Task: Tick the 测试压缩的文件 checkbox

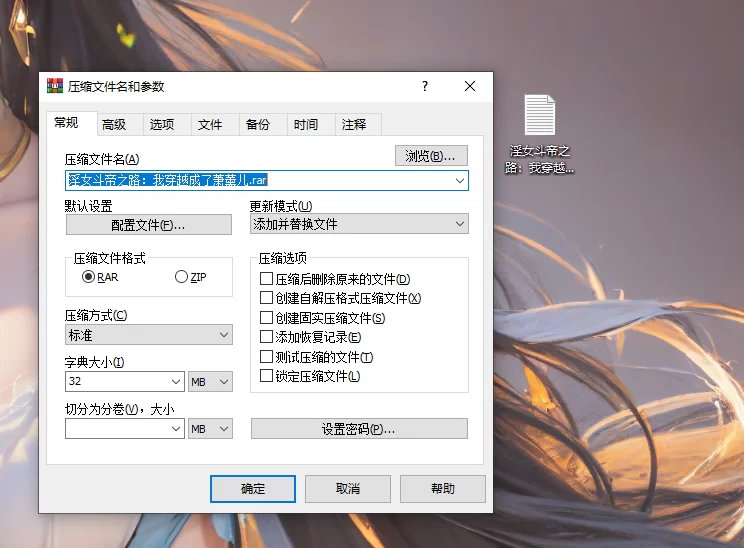Action: (x=266, y=356)
